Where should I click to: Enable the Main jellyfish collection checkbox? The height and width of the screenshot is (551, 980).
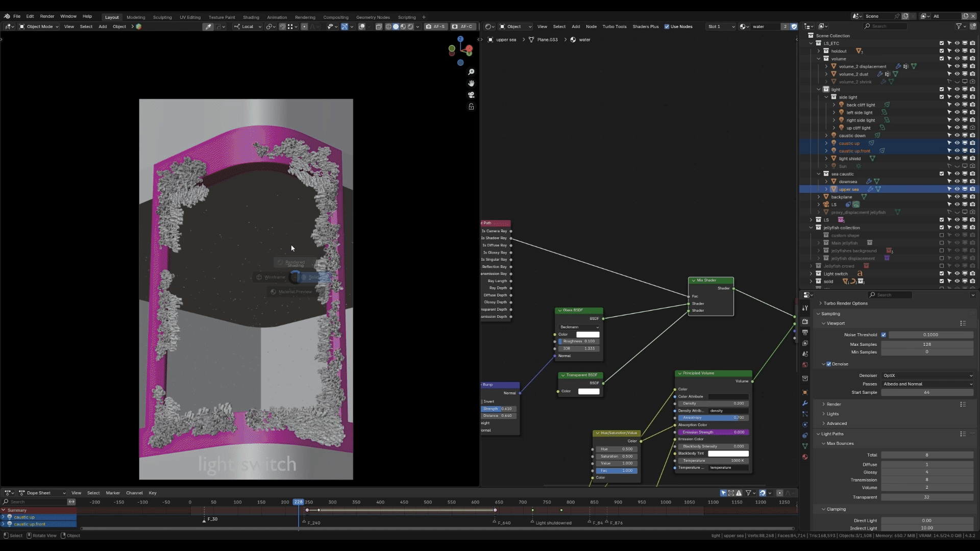(942, 243)
